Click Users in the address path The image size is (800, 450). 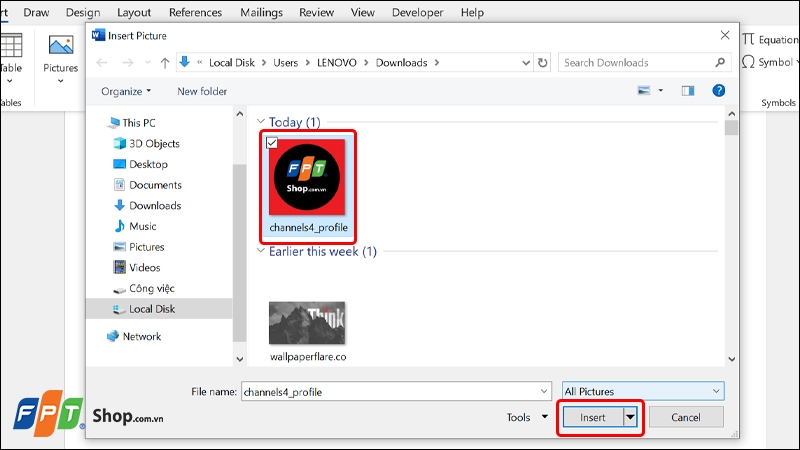[x=285, y=63]
